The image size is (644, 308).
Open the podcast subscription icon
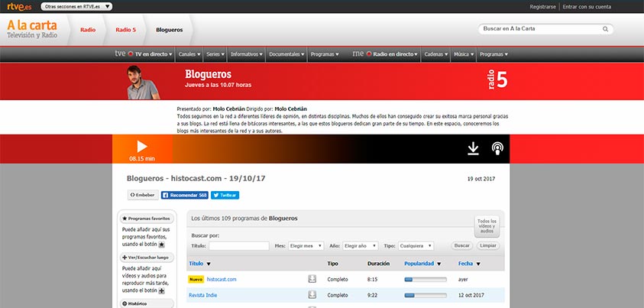click(x=497, y=148)
